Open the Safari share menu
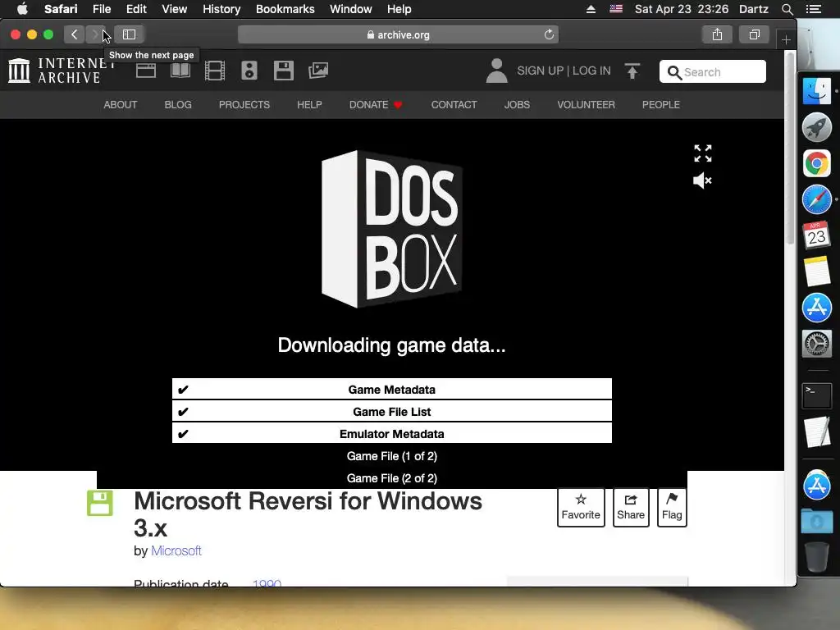 click(717, 34)
